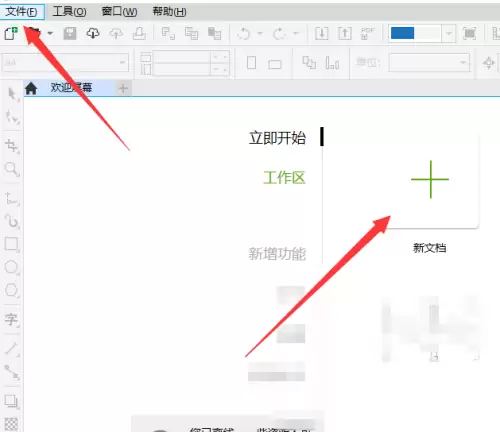Screen dimensions: 500x432
Task: Click the cloud download icon
Action: (x=93, y=34)
